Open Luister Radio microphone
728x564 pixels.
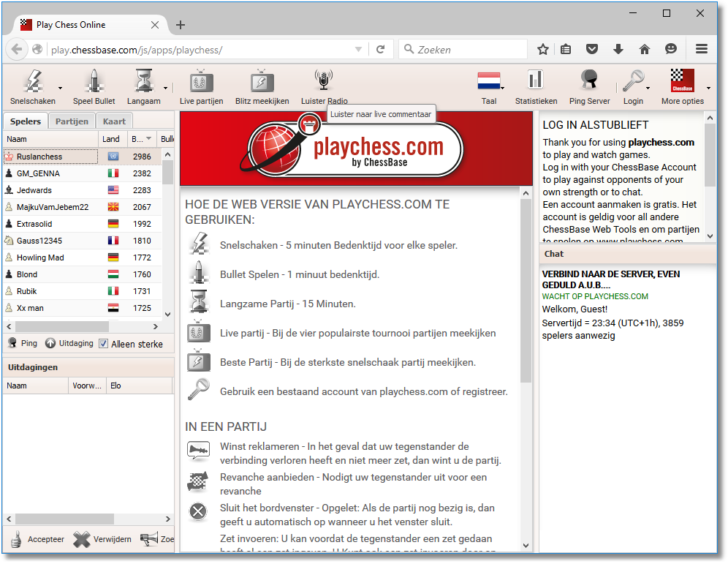click(324, 86)
